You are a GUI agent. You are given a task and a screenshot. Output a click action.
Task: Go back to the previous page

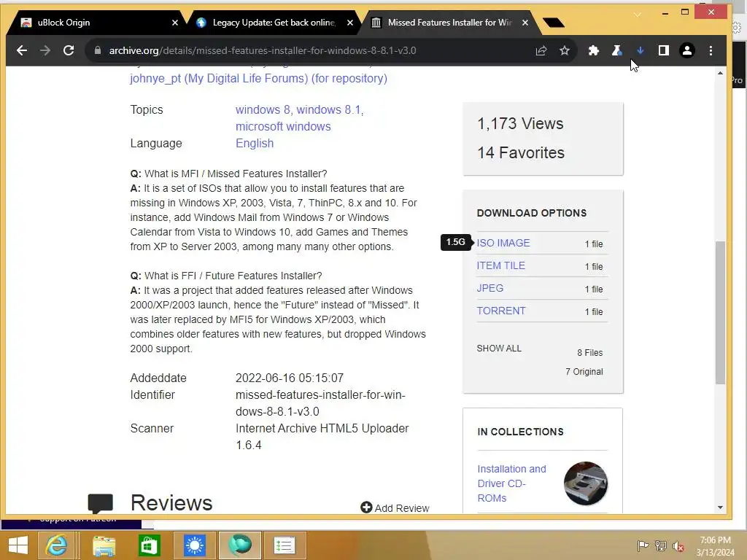point(21,50)
